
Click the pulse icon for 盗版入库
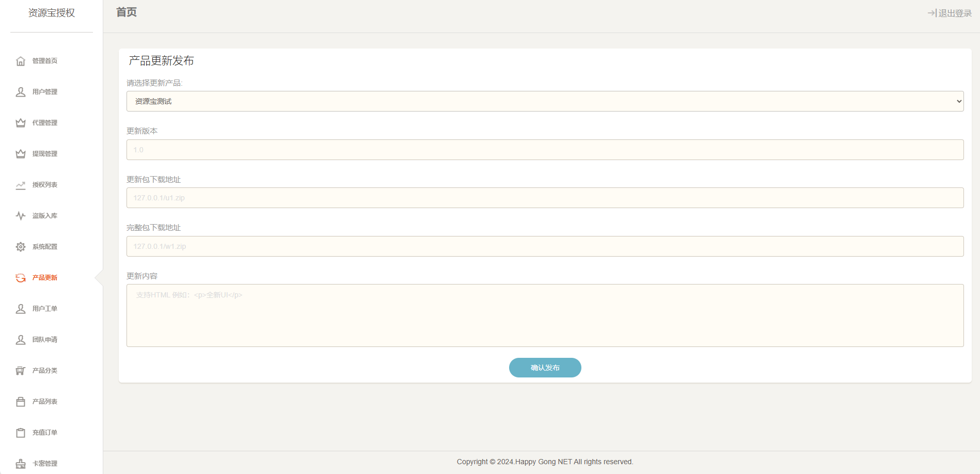pos(21,216)
